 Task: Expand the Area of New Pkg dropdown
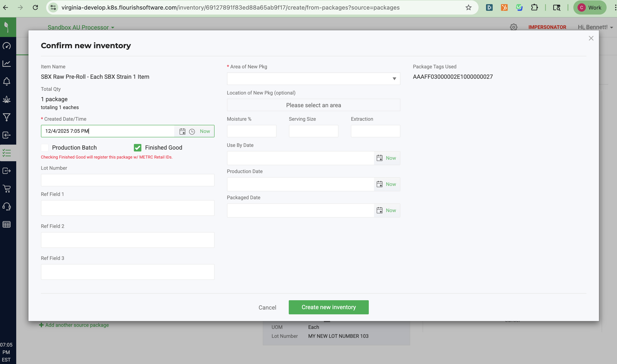coord(313,79)
